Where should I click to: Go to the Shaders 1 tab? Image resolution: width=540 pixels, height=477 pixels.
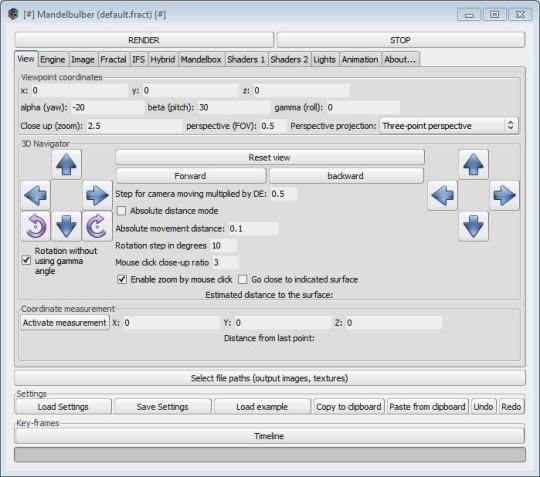[246, 60]
